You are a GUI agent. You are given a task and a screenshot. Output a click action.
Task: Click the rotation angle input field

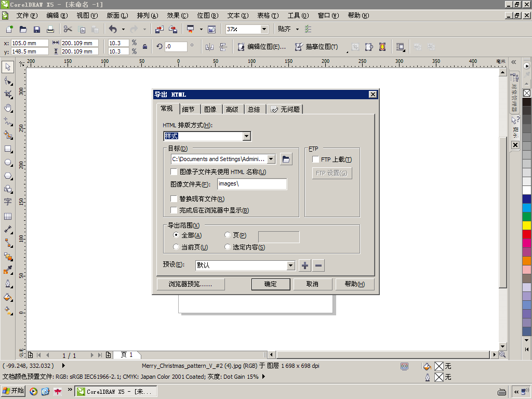[x=176, y=46]
